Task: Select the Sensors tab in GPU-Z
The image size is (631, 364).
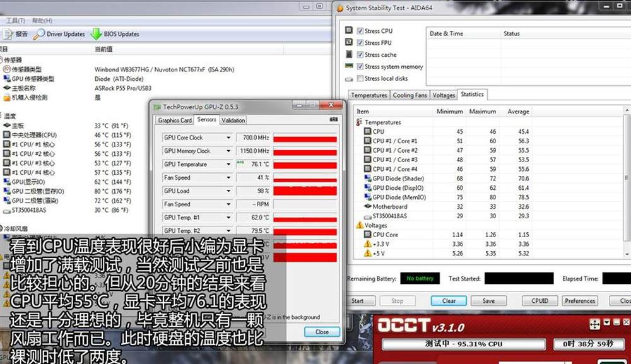Action: coord(207,119)
